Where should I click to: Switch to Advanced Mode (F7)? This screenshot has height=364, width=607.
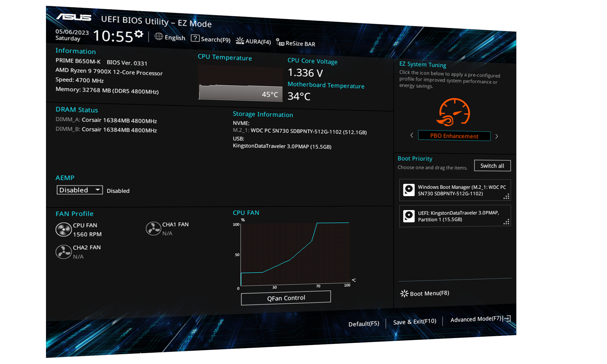coord(476,319)
